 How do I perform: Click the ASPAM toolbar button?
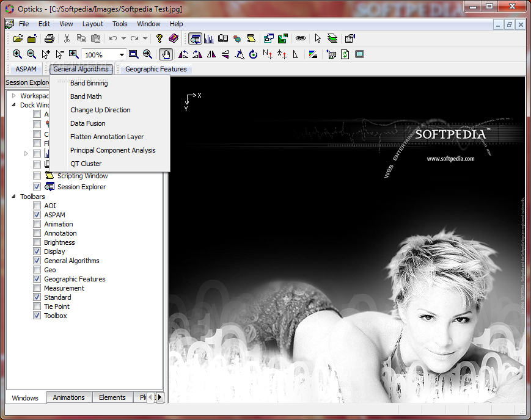click(26, 69)
